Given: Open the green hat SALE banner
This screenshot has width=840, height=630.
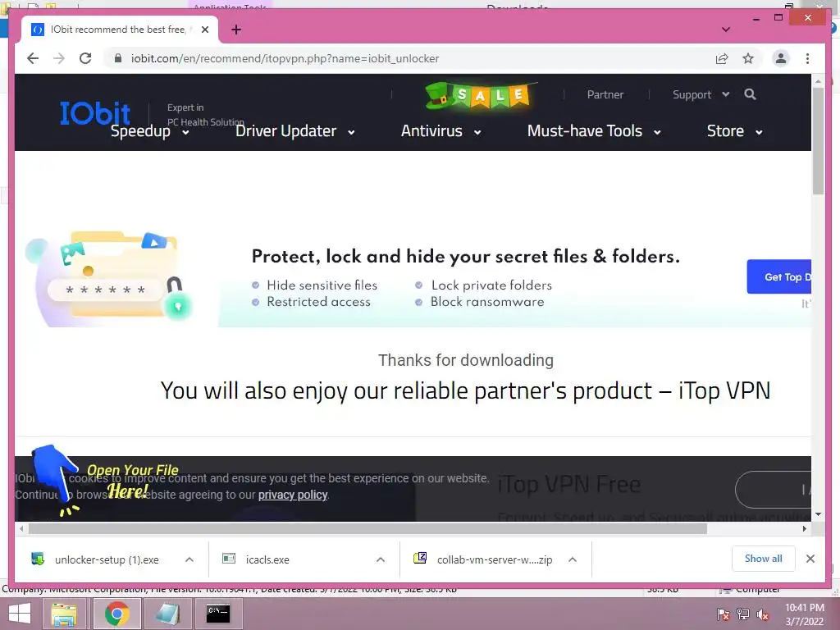Looking at the screenshot, I should (x=480, y=95).
